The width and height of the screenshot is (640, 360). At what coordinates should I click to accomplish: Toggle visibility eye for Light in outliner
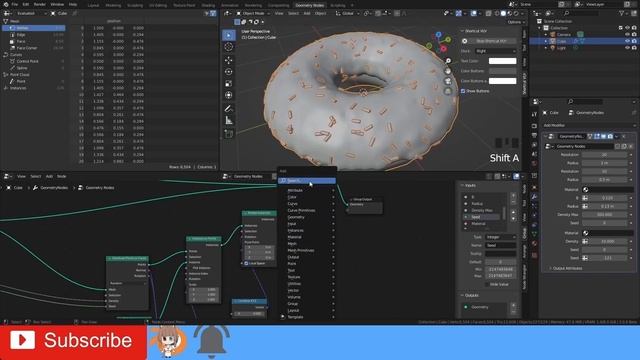tap(627, 48)
